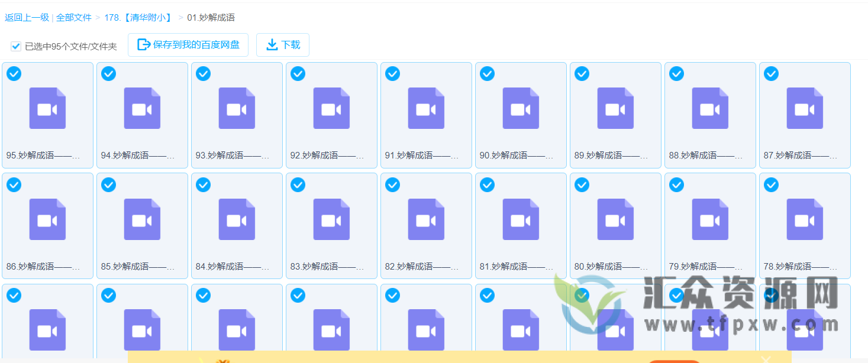This screenshot has width=868, height=363.
Task: Click the video icon of file 95.妙解成语
Action: coord(47,108)
